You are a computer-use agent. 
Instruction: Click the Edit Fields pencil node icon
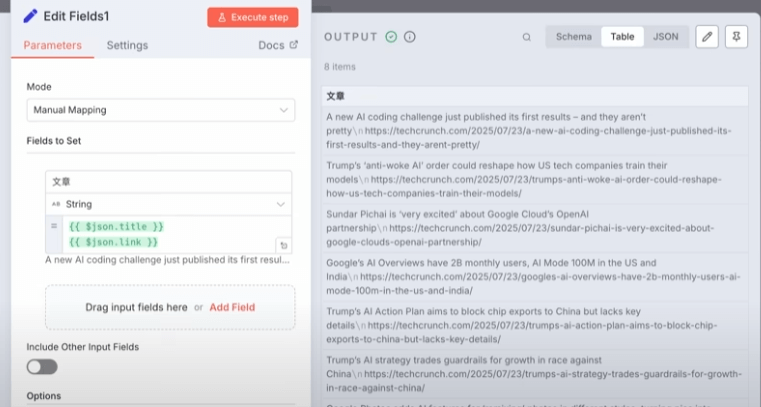click(x=30, y=16)
